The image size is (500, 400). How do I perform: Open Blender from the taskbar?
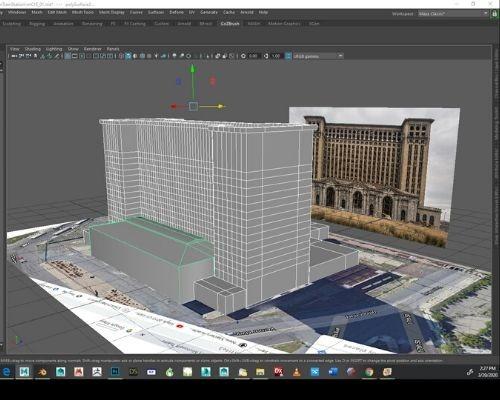42,372
